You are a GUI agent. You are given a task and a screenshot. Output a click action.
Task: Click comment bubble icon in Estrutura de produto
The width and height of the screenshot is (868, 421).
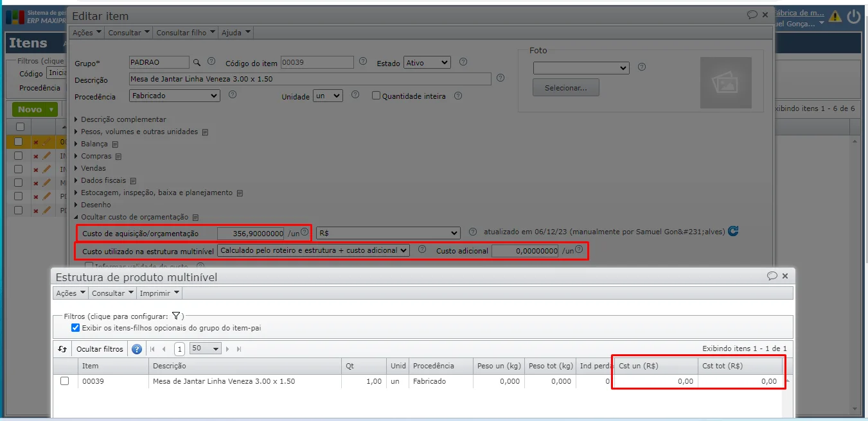pyautogui.click(x=772, y=276)
